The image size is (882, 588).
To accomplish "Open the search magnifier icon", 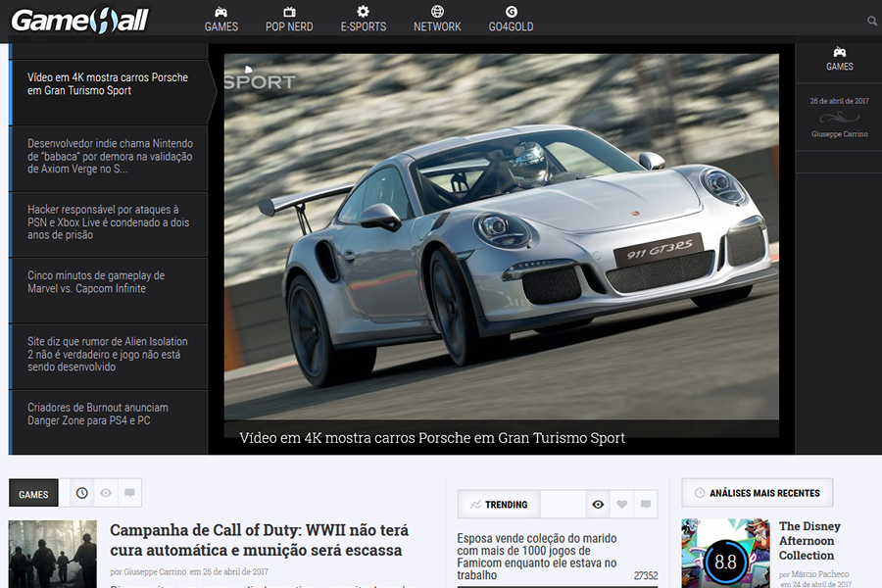I will (872, 21).
